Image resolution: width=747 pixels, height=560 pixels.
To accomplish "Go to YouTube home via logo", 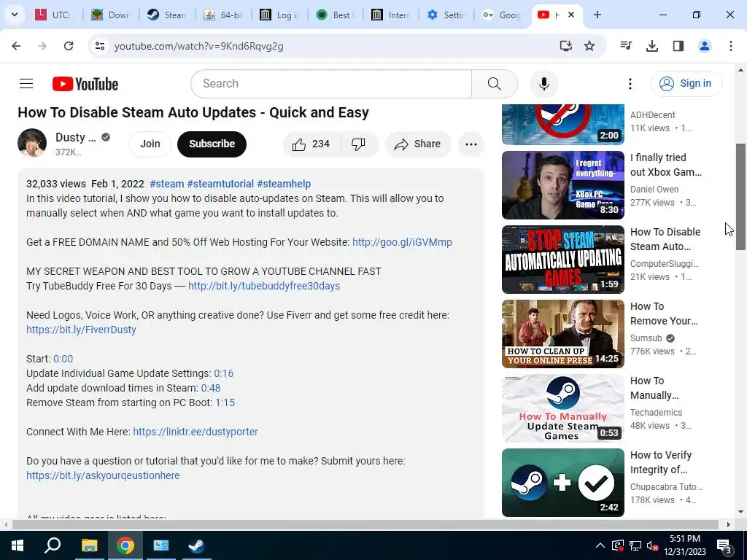I will [x=85, y=84].
